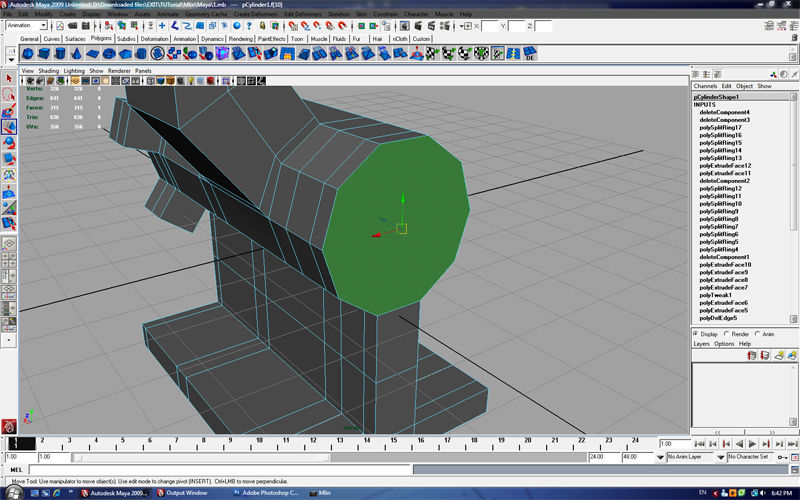800x500 pixels.
Task: Select polySplitRing17 in the inputs list
Action: point(720,128)
